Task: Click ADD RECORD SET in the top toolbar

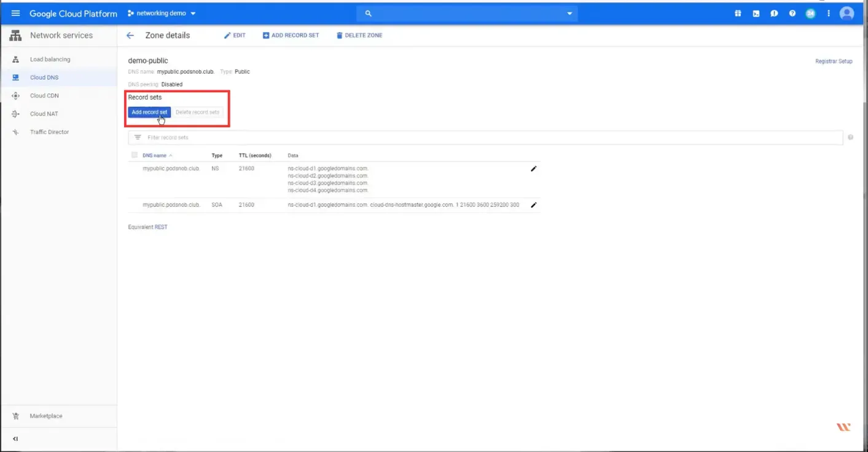Action: point(291,36)
